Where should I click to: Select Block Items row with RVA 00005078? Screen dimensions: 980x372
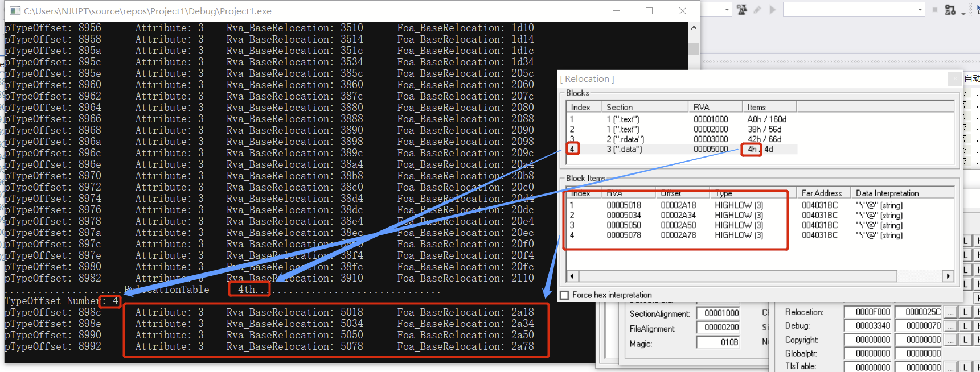point(760,235)
